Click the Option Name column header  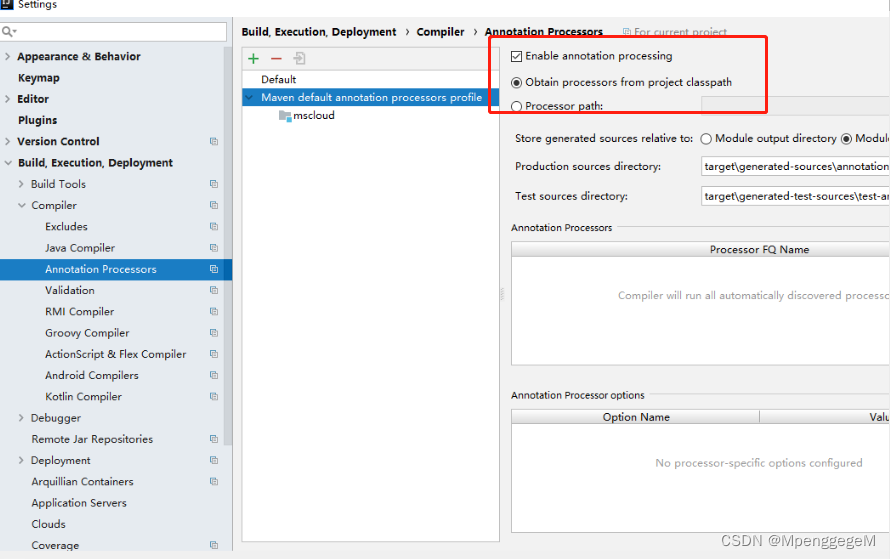click(635, 417)
